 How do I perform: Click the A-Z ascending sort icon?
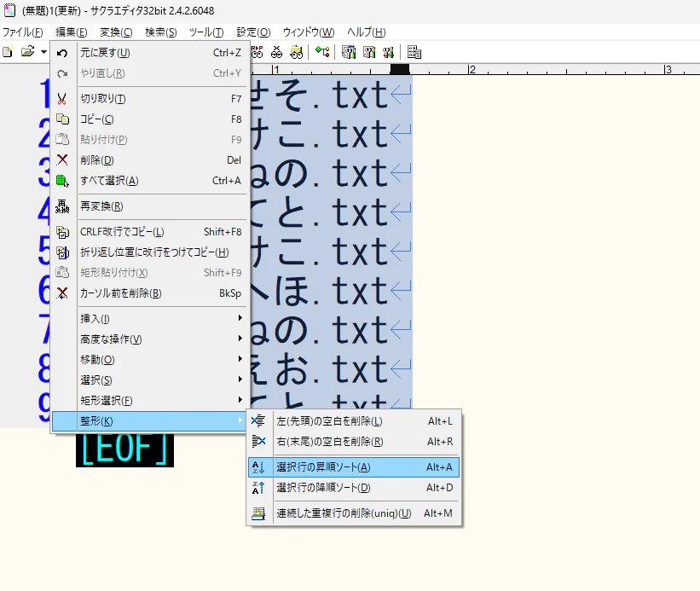[x=258, y=467]
